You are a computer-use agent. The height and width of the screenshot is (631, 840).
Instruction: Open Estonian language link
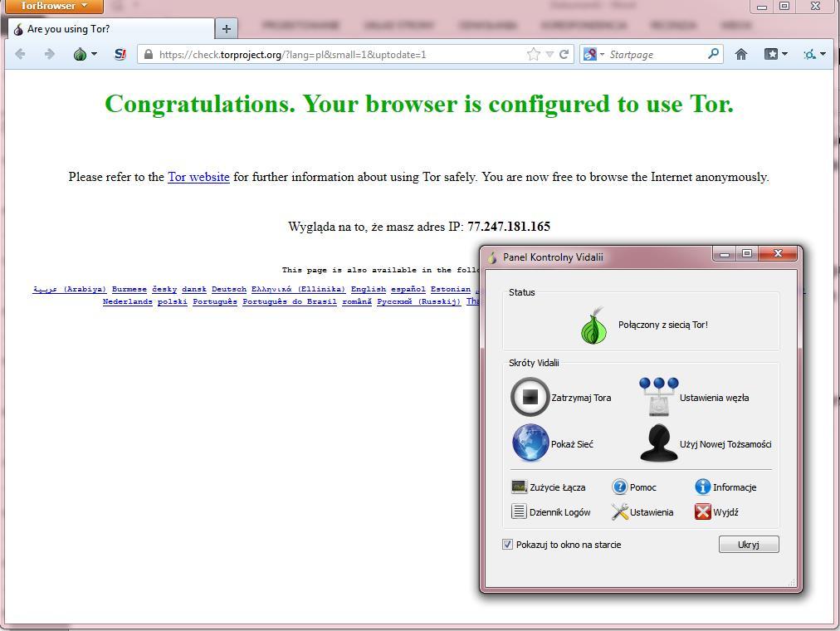tap(451, 289)
